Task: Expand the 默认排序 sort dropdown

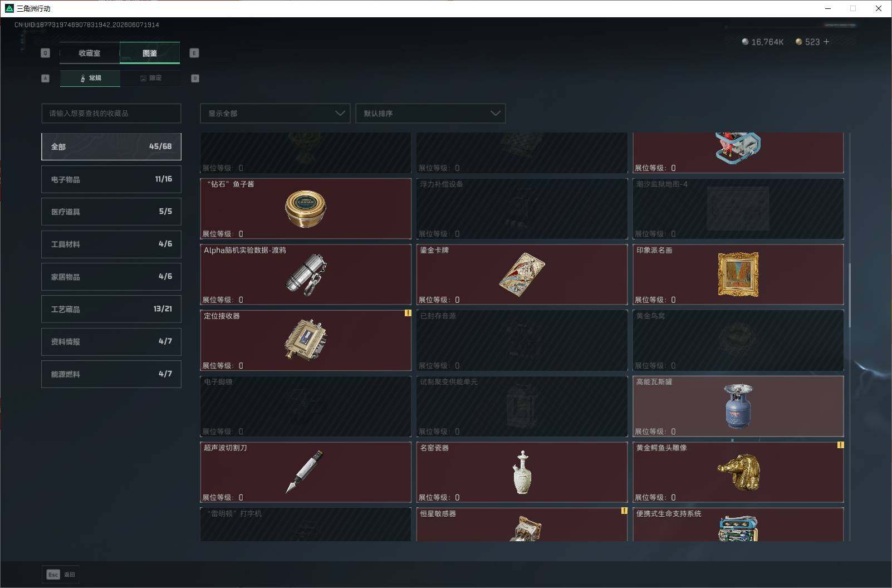Action: click(430, 113)
